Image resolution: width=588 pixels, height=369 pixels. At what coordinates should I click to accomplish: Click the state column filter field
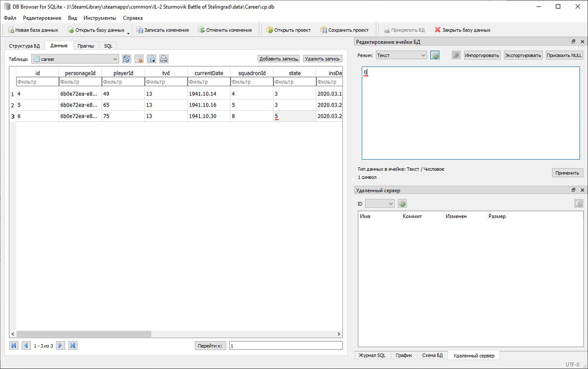294,82
